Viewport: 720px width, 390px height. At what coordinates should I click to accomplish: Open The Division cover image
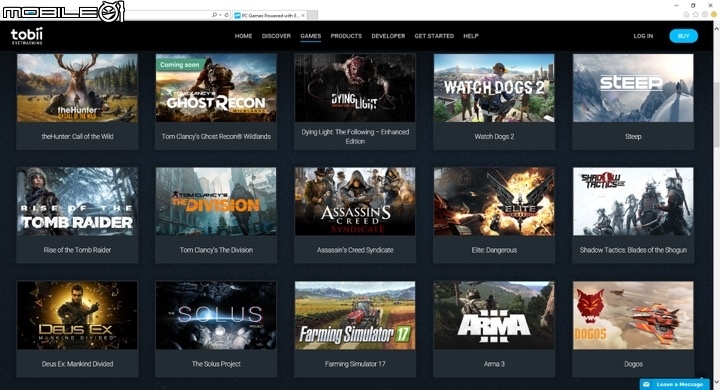coord(216,201)
